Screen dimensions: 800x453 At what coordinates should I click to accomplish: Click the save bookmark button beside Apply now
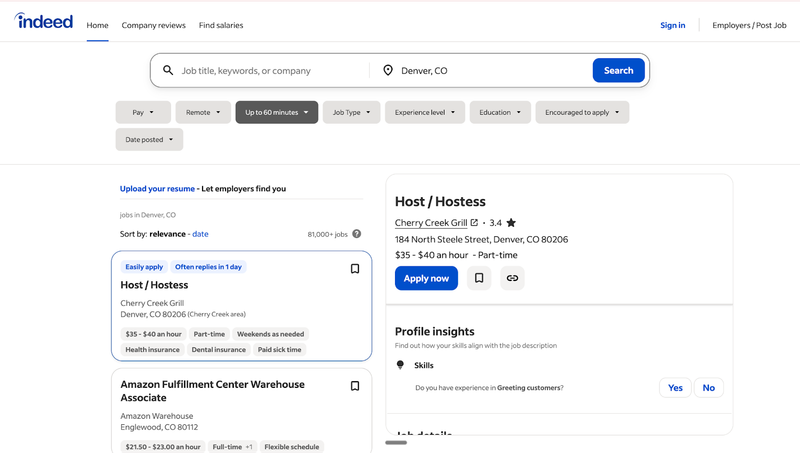click(x=478, y=278)
